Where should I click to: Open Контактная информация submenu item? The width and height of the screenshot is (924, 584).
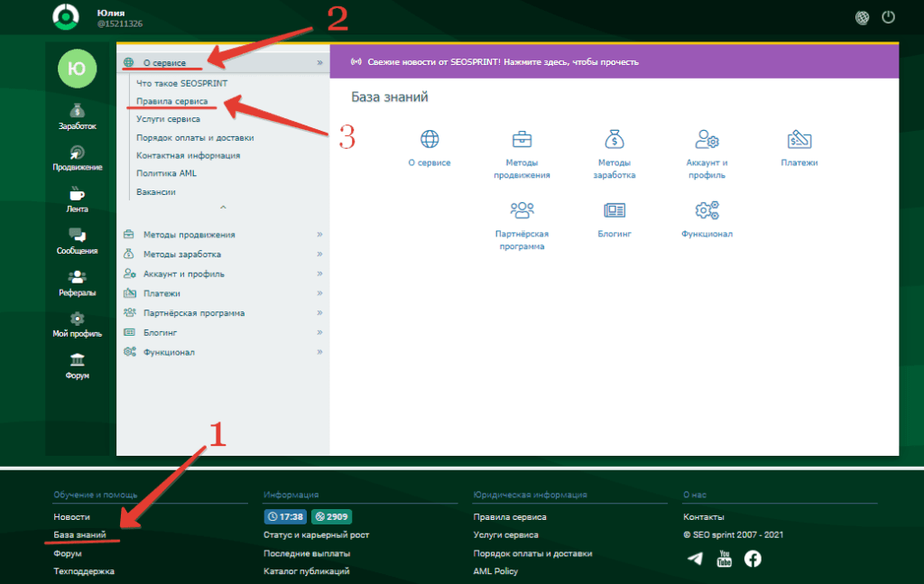(188, 155)
